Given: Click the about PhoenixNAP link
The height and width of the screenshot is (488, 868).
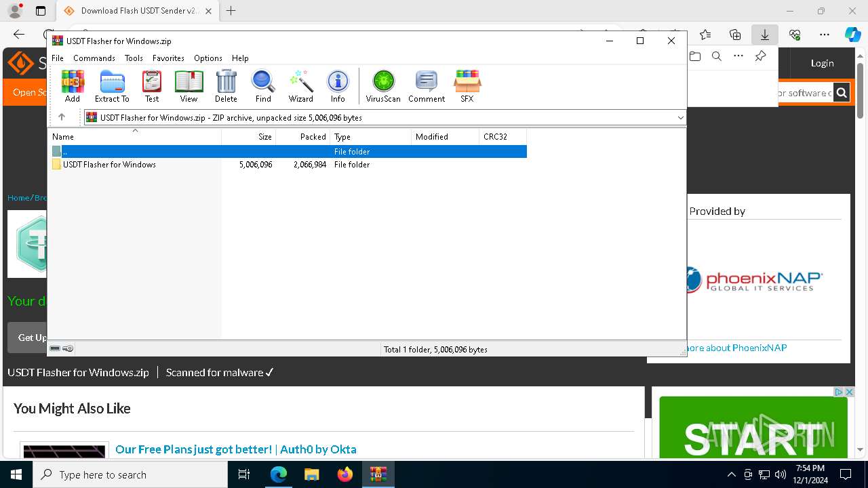Looking at the screenshot, I should pyautogui.click(x=736, y=348).
